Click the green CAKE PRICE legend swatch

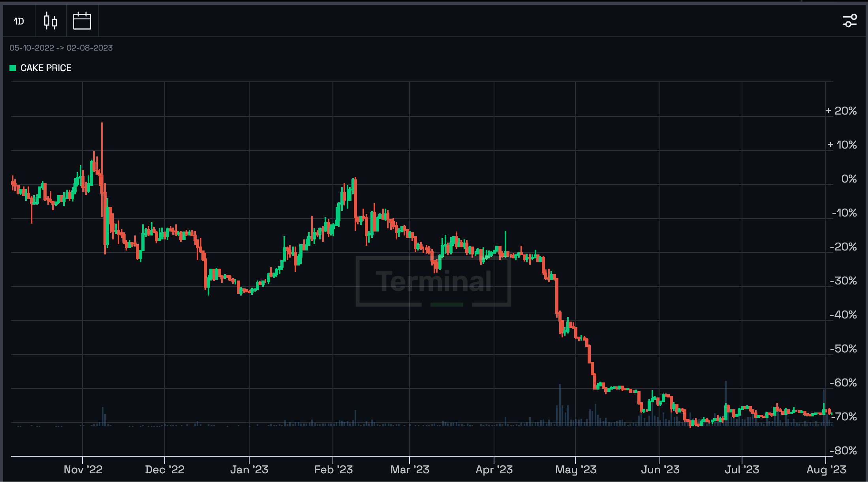click(13, 68)
